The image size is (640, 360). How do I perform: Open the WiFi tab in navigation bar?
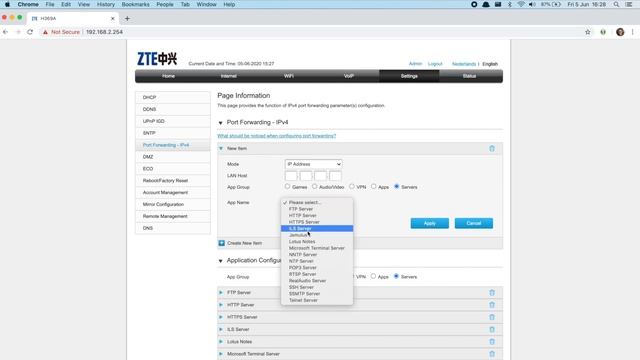[x=289, y=76]
